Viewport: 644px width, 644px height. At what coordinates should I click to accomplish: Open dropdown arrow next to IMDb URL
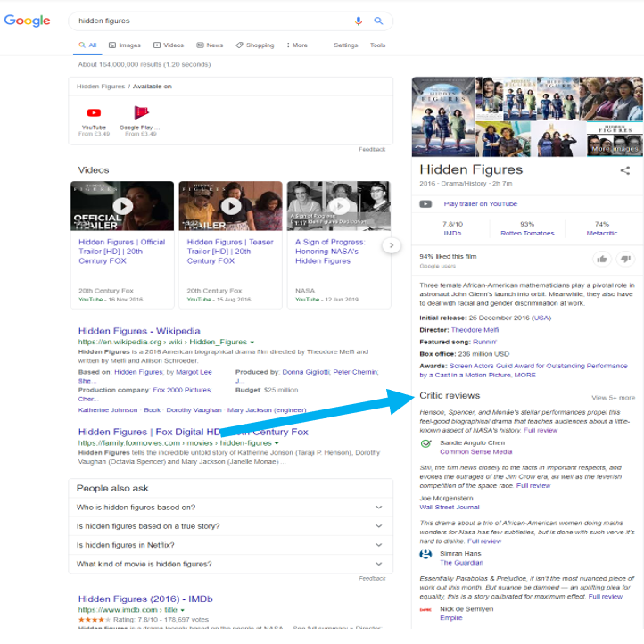pos(182,610)
